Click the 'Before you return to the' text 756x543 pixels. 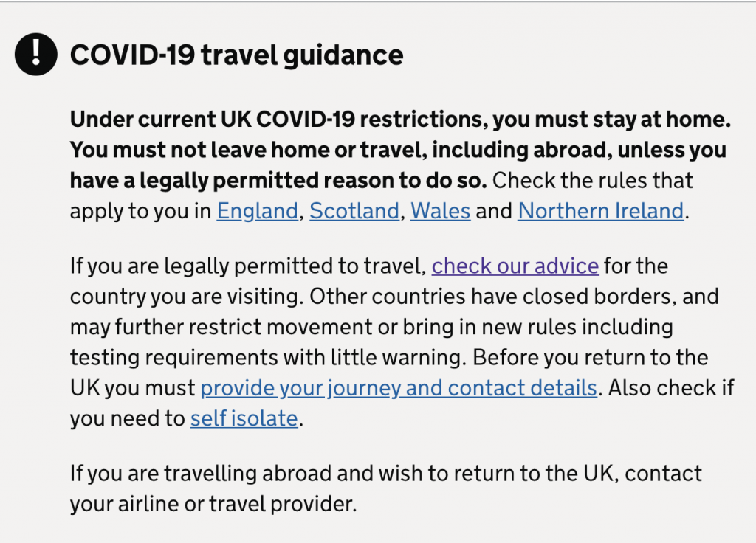point(590,358)
